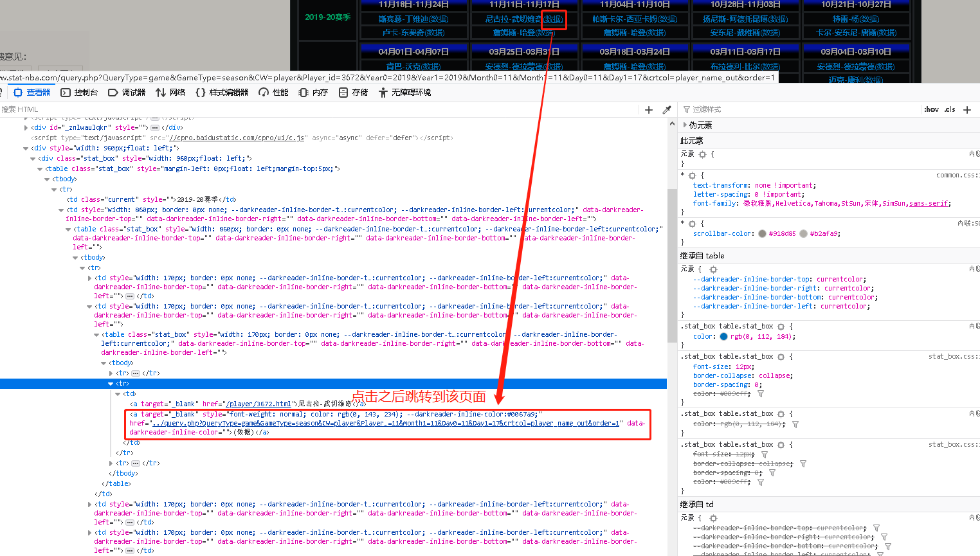Image resolution: width=980 pixels, height=556 pixels.
Task: Expand the 伪元素 pseudo-elements section
Action: [685, 125]
